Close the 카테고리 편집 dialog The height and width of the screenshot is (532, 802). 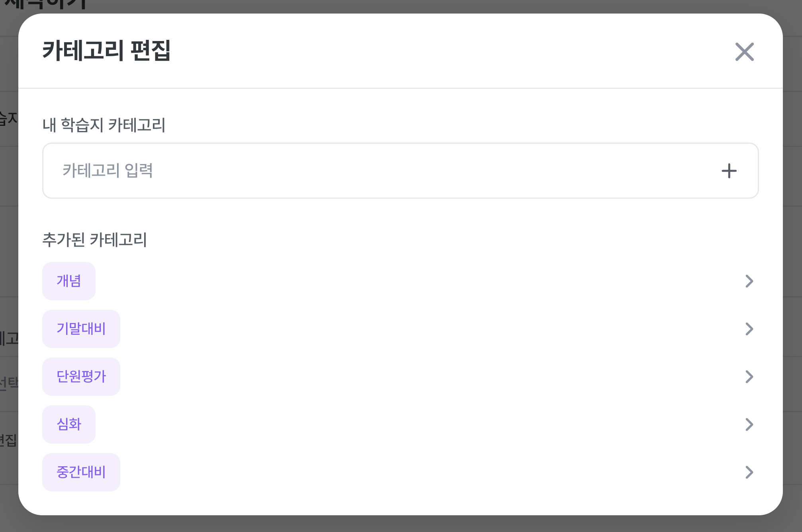pos(744,52)
